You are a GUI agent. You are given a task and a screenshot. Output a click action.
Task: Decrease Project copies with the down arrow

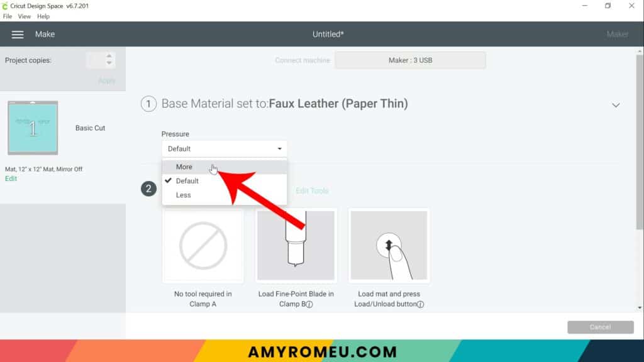coord(109,63)
